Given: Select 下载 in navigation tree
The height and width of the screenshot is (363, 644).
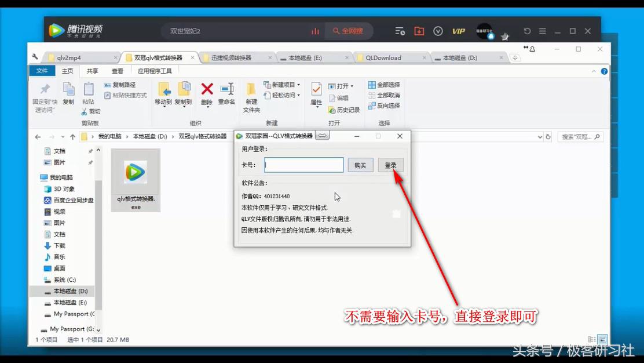Looking at the screenshot, I should (59, 246).
